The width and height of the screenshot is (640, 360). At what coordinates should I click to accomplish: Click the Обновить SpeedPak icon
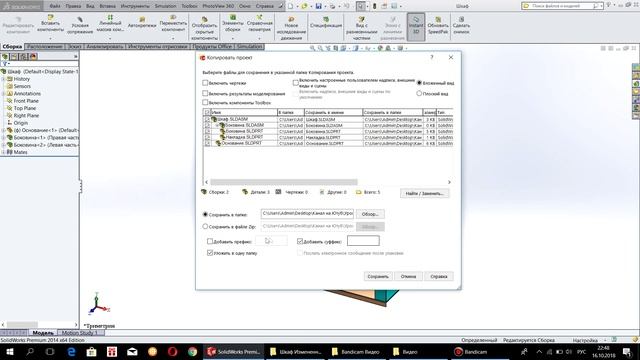[438, 20]
